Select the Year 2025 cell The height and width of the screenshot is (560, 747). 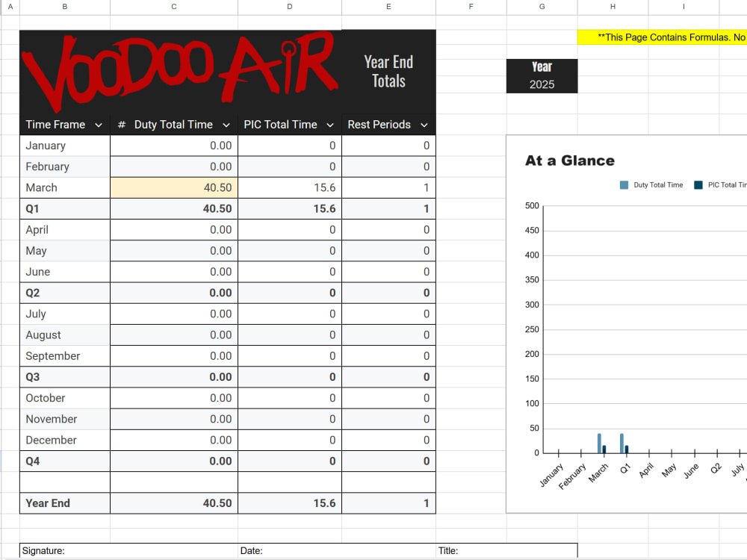click(x=542, y=84)
